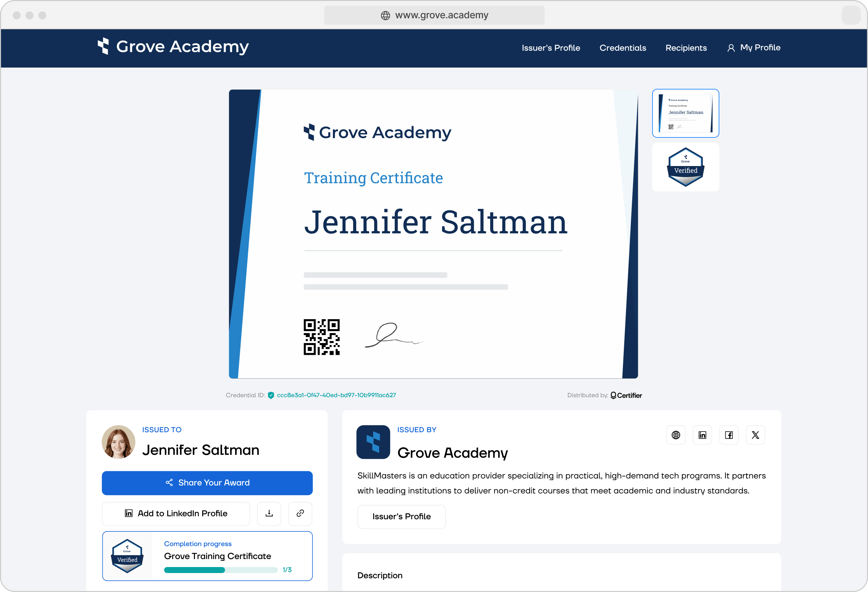Select the certificate thumbnail preview
The image size is (868, 592).
click(685, 113)
